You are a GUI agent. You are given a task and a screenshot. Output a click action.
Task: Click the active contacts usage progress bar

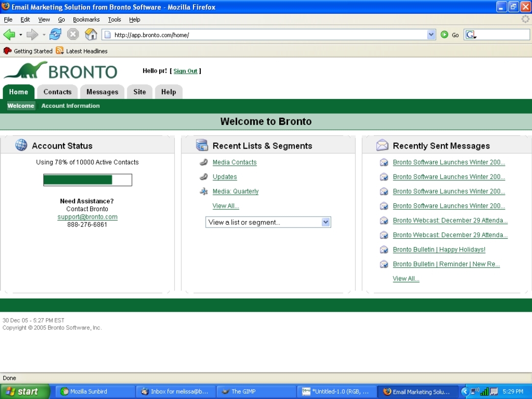(x=88, y=180)
